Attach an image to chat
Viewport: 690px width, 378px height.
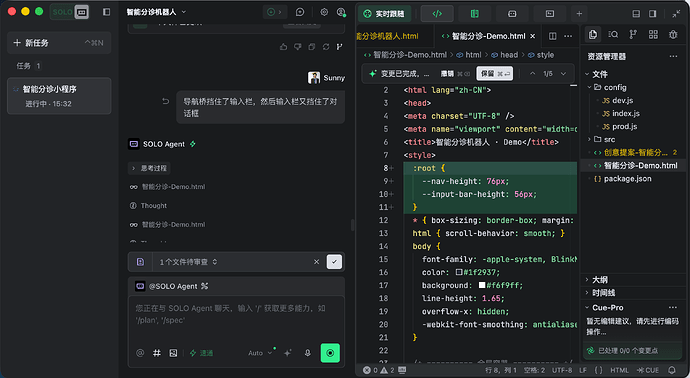pyautogui.click(x=173, y=353)
